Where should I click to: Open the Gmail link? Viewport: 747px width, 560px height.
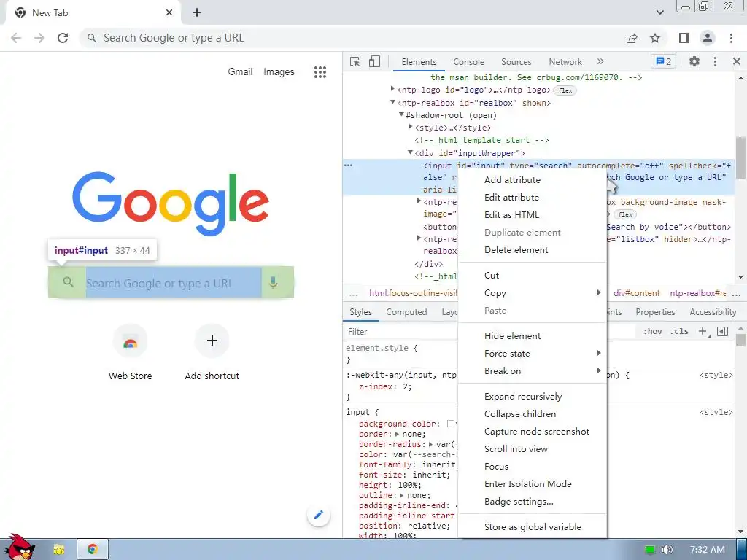tap(240, 72)
